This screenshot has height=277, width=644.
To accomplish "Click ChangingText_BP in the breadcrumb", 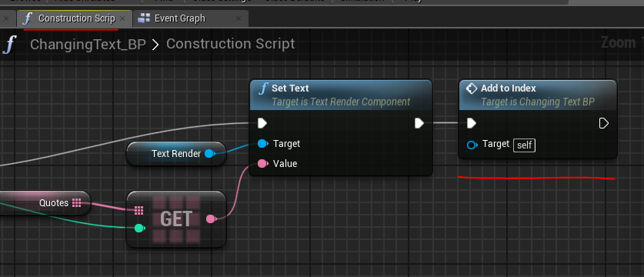I will (x=88, y=44).
